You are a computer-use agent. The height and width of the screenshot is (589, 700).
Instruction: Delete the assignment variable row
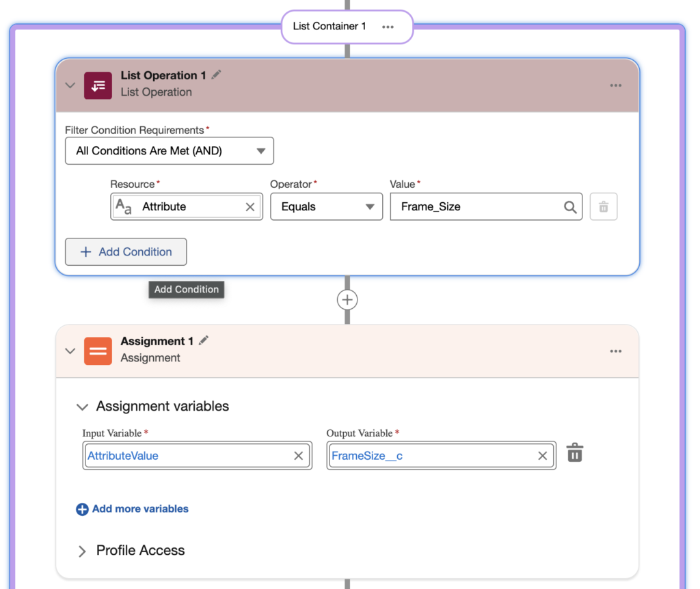click(x=574, y=453)
